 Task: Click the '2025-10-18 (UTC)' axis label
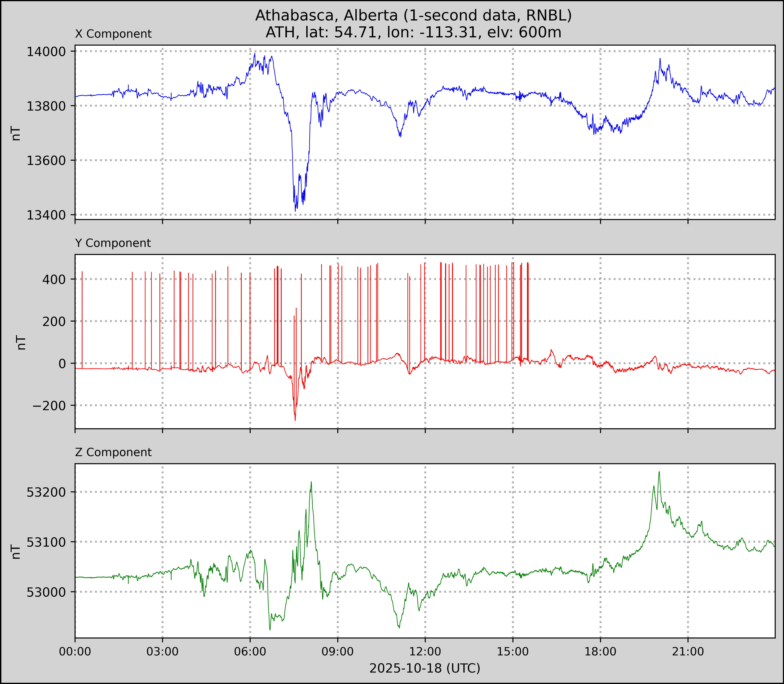[425, 668]
